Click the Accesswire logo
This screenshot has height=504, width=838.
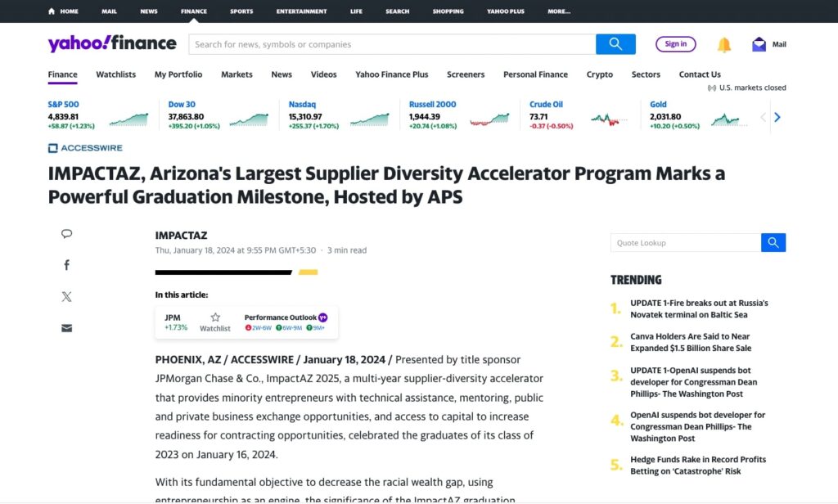[x=85, y=148]
